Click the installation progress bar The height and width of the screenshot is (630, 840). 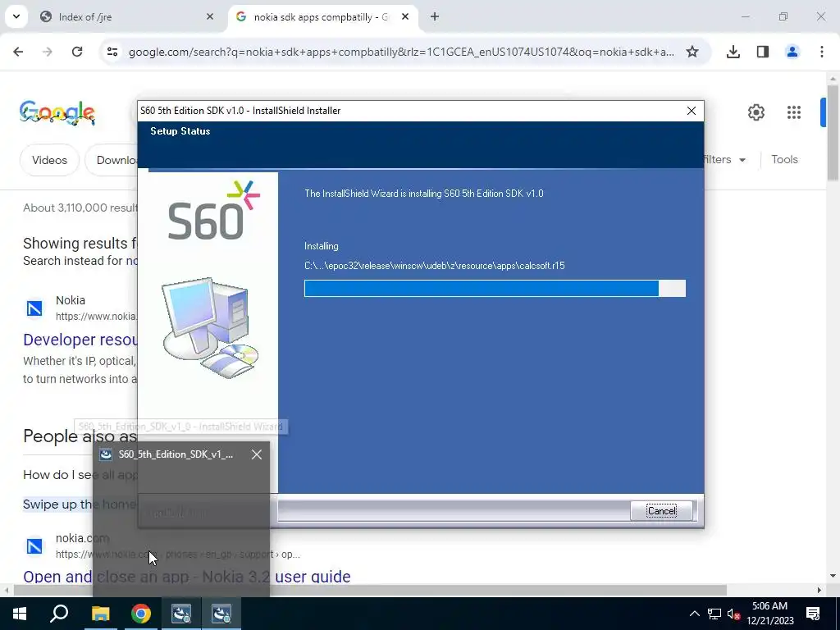(x=495, y=288)
